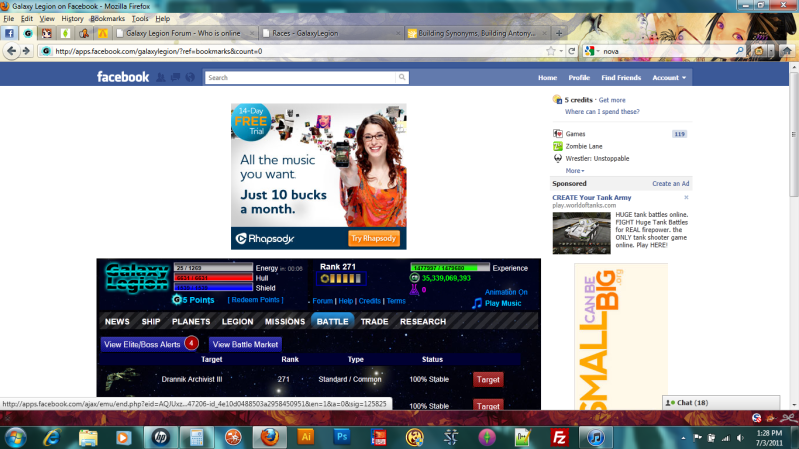Reload the current page
Viewport: 799px width, 449px height.
click(x=572, y=51)
